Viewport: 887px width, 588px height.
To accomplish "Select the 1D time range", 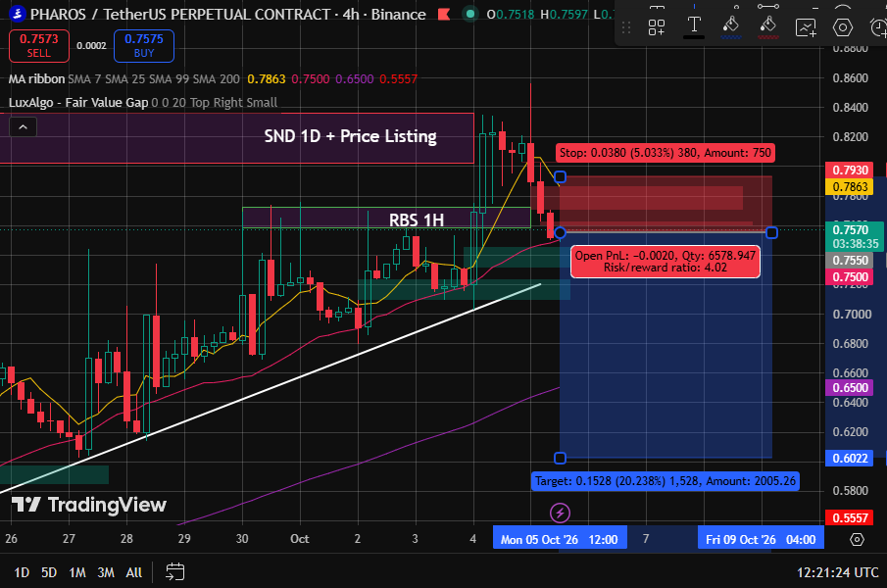I will (22, 572).
